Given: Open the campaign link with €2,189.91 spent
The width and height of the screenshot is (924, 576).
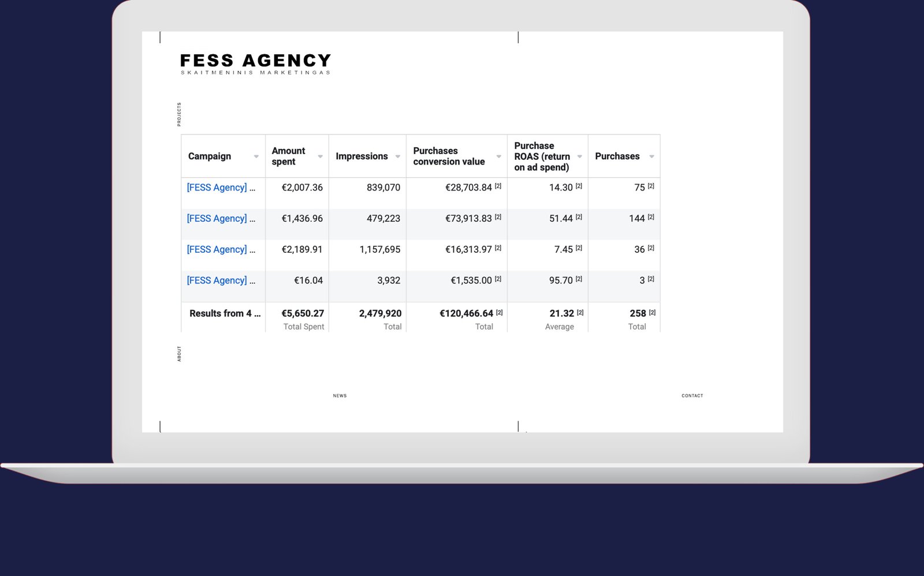Looking at the screenshot, I should click(221, 249).
